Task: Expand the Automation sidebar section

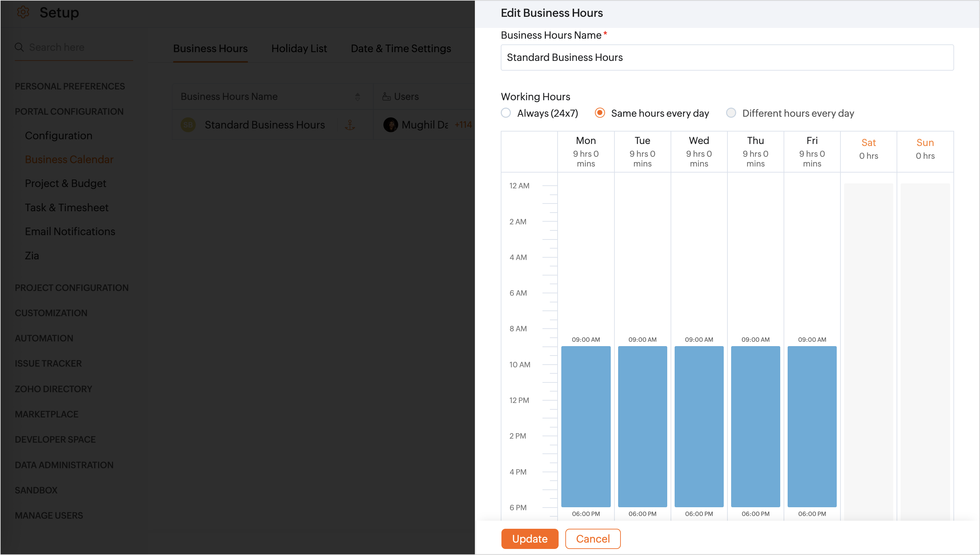Action: tap(44, 338)
